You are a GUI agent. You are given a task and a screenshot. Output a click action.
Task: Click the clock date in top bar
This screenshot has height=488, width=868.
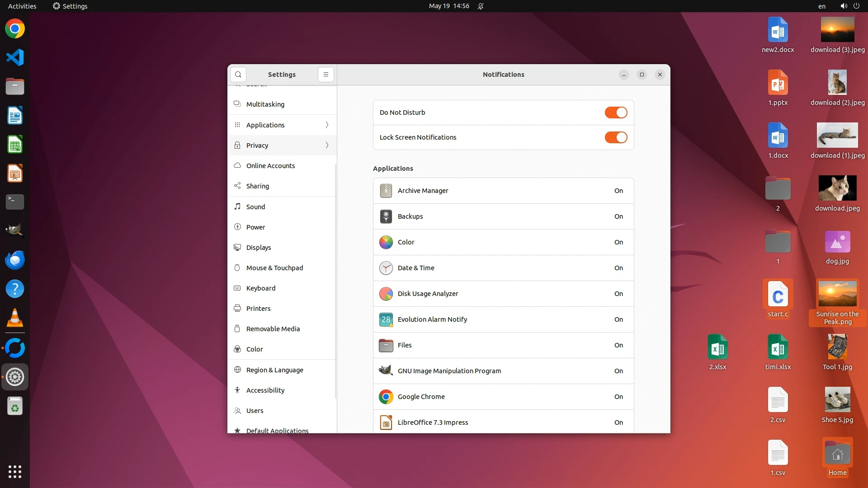[448, 6]
